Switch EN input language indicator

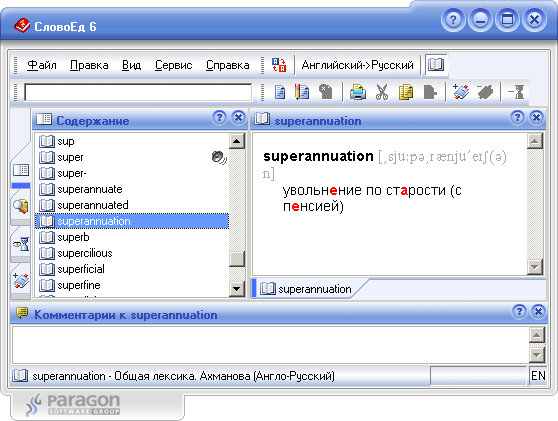[x=538, y=376]
